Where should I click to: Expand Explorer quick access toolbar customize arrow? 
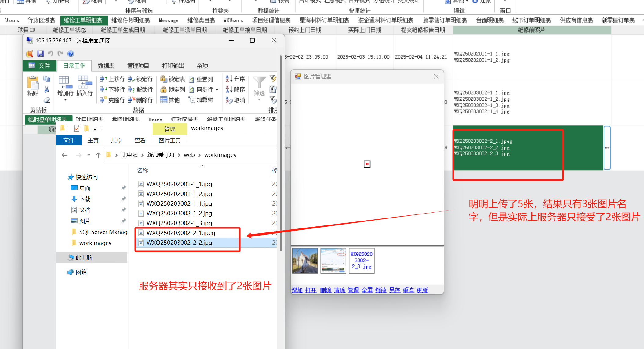click(x=95, y=129)
